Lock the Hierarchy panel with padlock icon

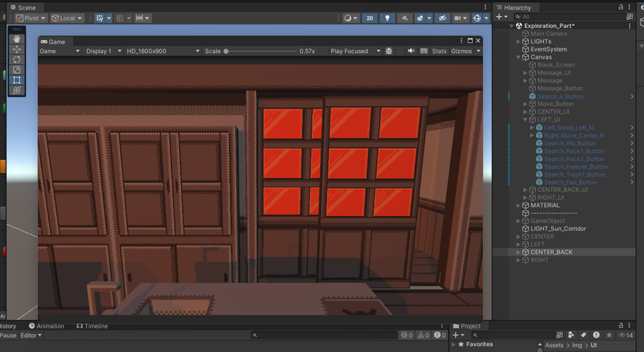click(x=620, y=7)
